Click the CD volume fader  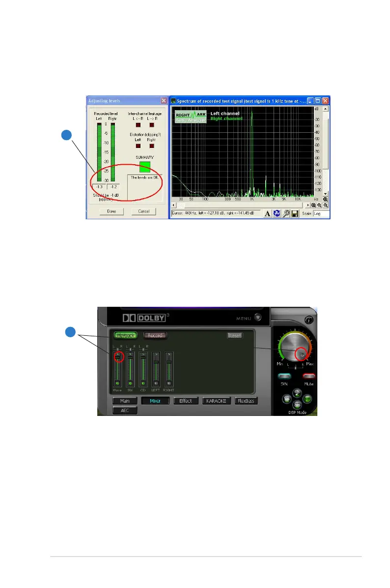pos(143,357)
